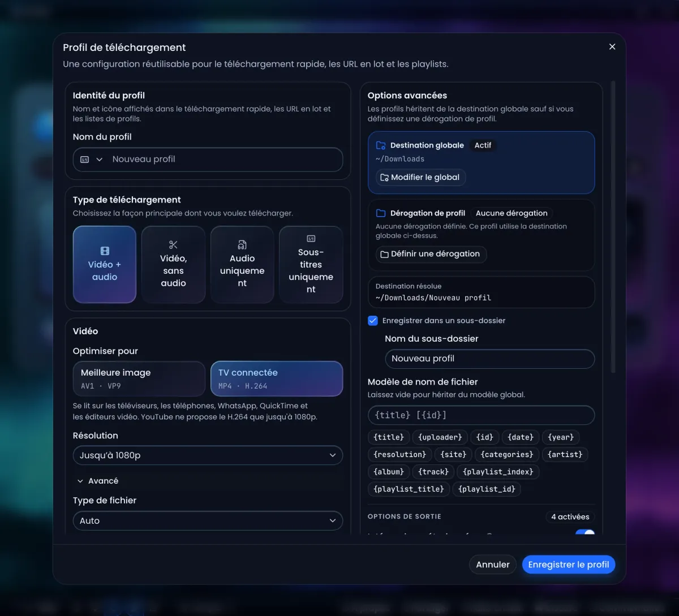Select Audio uniquement download type
The height and width of the screenshot is (616, 679).
pyautogui.click(x=242, y=265)
